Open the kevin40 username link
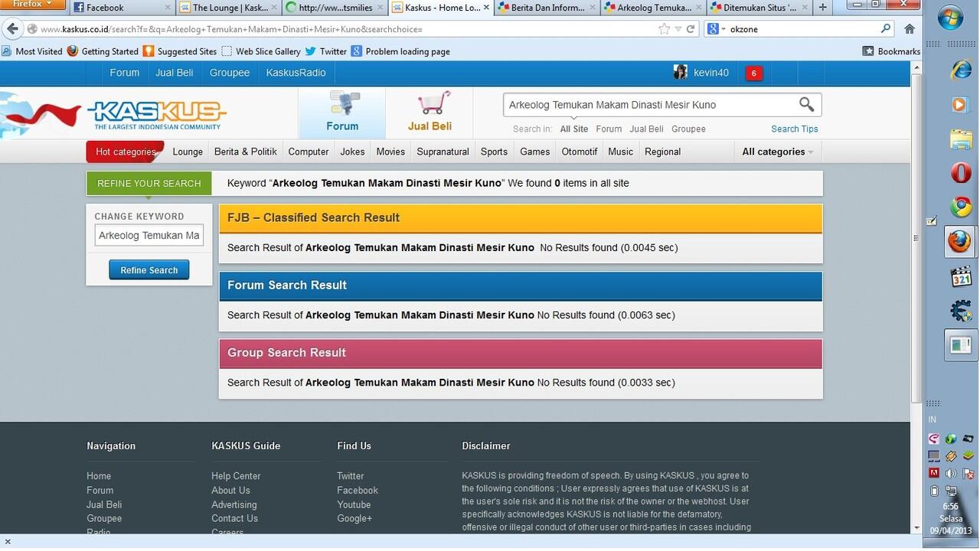This screenshot has width=980, height=551. click(x=711, y=73)
